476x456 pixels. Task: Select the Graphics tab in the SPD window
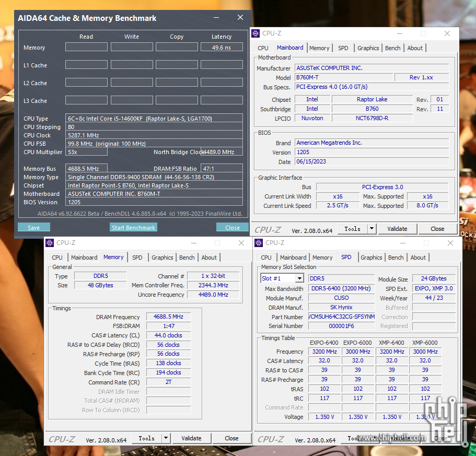click(371, 258)
